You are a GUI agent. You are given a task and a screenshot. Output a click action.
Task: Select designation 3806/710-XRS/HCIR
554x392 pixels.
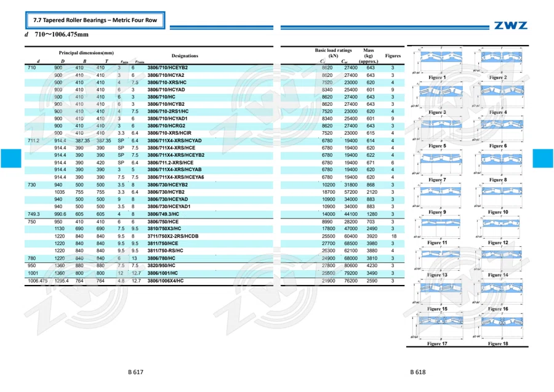pos(169,133)
